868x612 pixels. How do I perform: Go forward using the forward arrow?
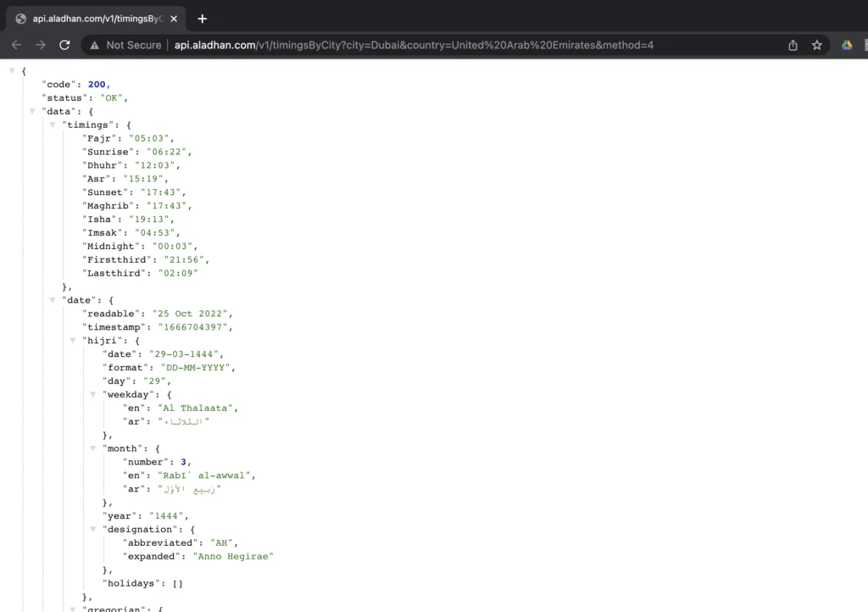click(41, 46)
